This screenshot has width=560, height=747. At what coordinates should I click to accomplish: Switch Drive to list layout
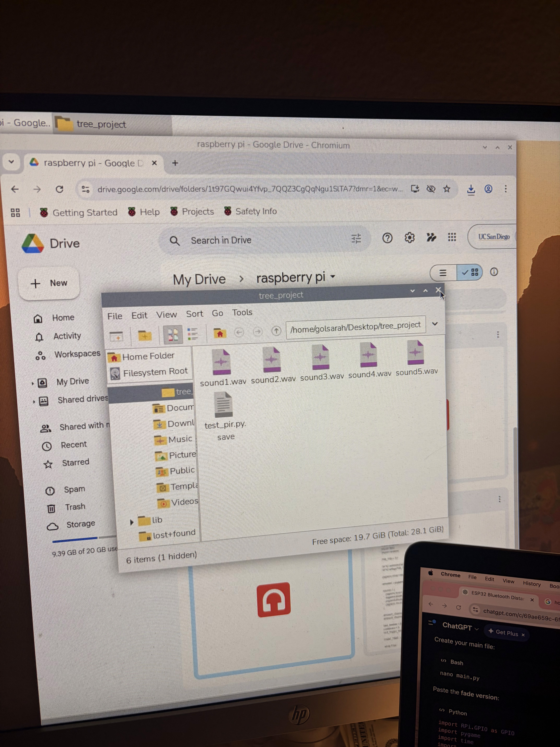coord(443,273)
